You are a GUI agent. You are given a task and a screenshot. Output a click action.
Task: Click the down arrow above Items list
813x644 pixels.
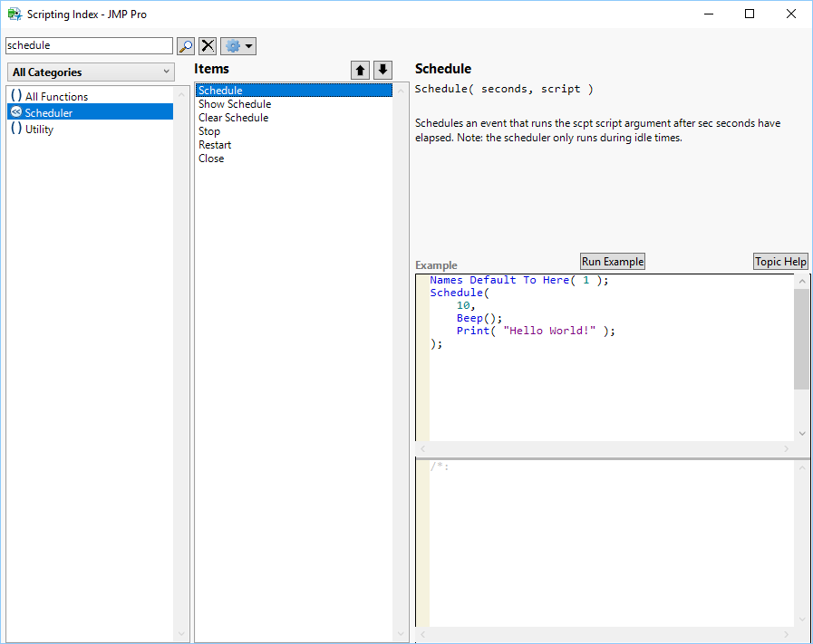pyautogui.click(x=382, y=70)
